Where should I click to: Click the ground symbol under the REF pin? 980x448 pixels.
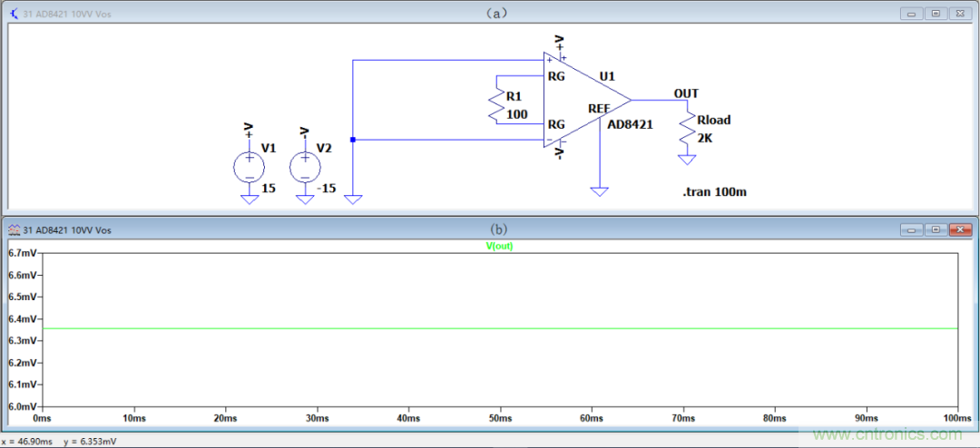pyautogui.click(x=599, y=191)
